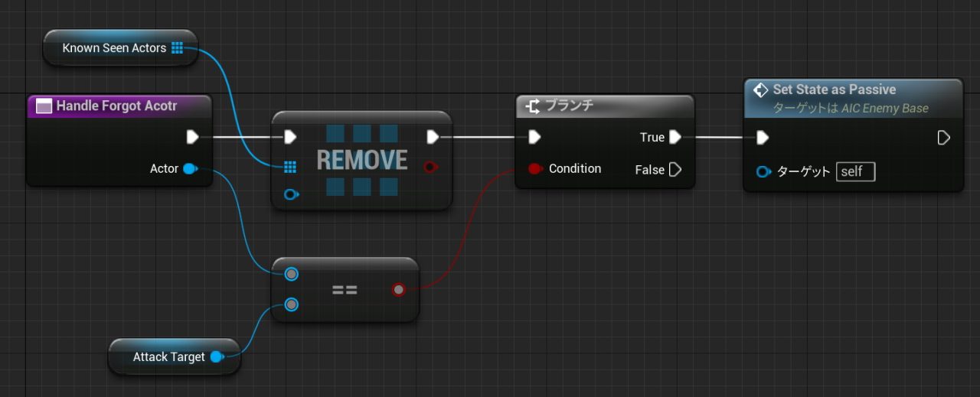Click the top input pin of equals node
The height and width of the screenshot is (397, 980).
point(291,274)
